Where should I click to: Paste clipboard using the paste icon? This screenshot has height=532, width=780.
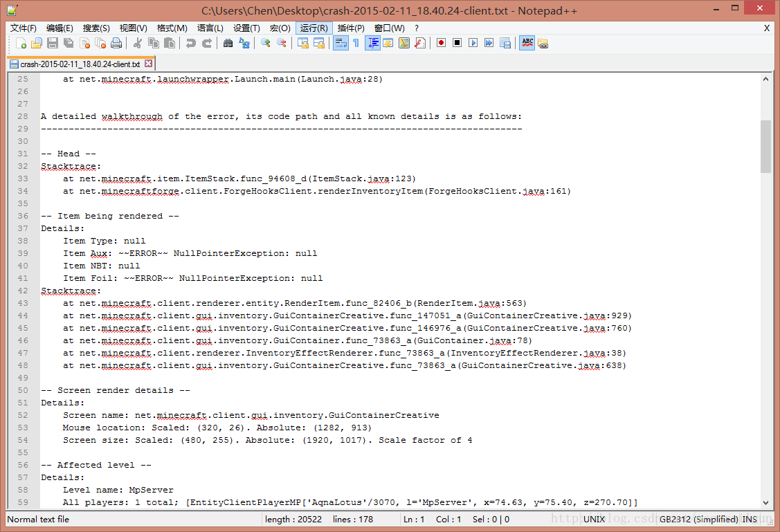pyautogui.click(x=170, y=44)
